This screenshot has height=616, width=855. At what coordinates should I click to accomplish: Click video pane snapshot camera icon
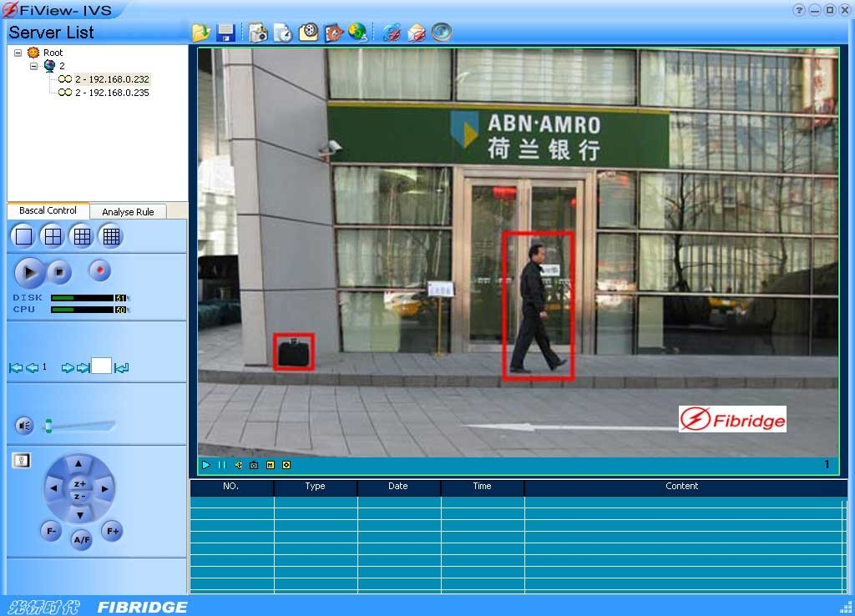click(x=254, y=465)
